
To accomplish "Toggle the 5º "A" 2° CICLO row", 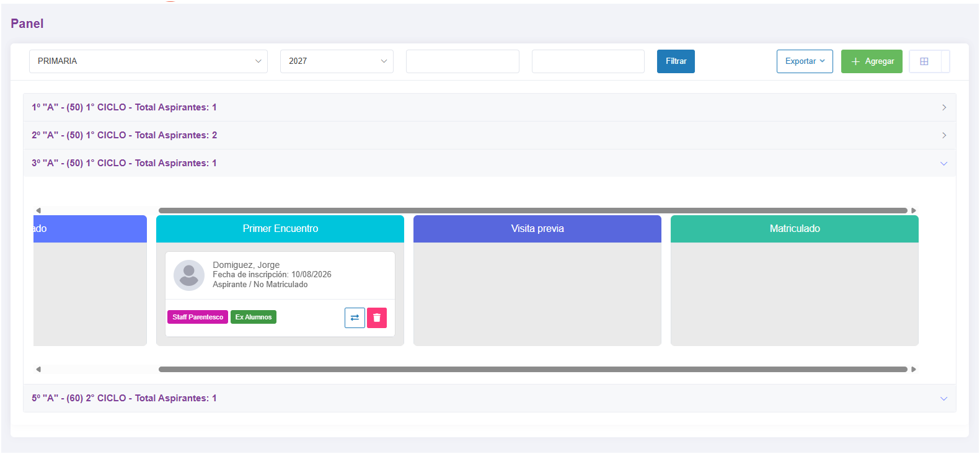I will click(490, 398).
